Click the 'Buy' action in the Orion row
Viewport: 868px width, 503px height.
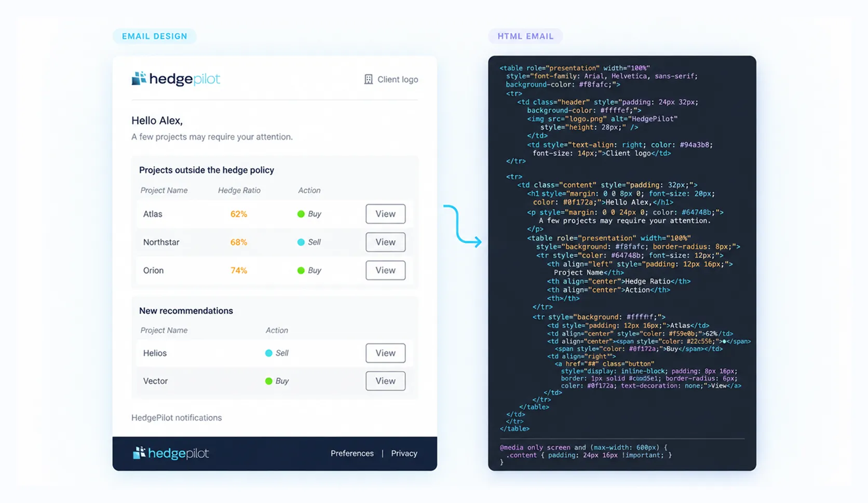[315, 270]
